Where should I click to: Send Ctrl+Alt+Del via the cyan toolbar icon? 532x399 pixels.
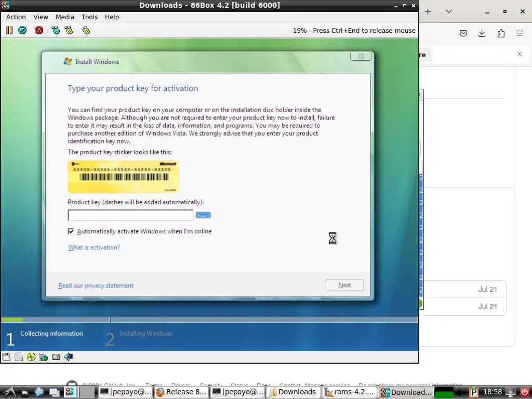point(55,30)
